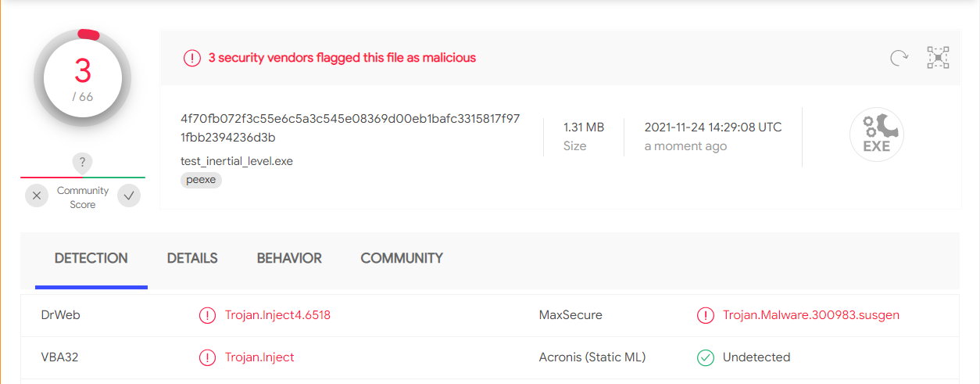The height and width of the screenshot is (384, 980).
Task: Click the EXE file type icon
Action: tap(877, 135)
